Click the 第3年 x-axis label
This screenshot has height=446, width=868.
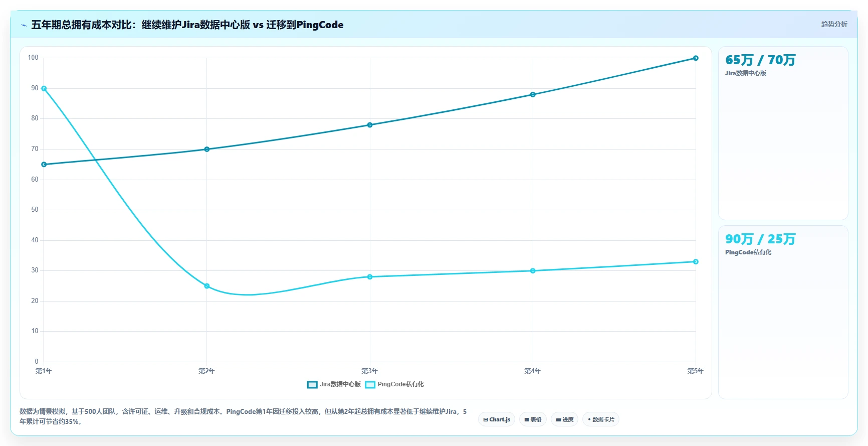point(370,371)
